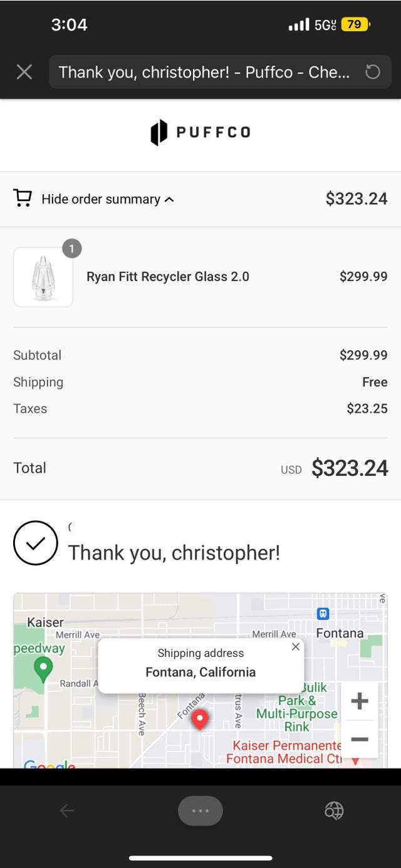401x868 pixels.
Task: Zoom out on the map
Action: (360, 740)
